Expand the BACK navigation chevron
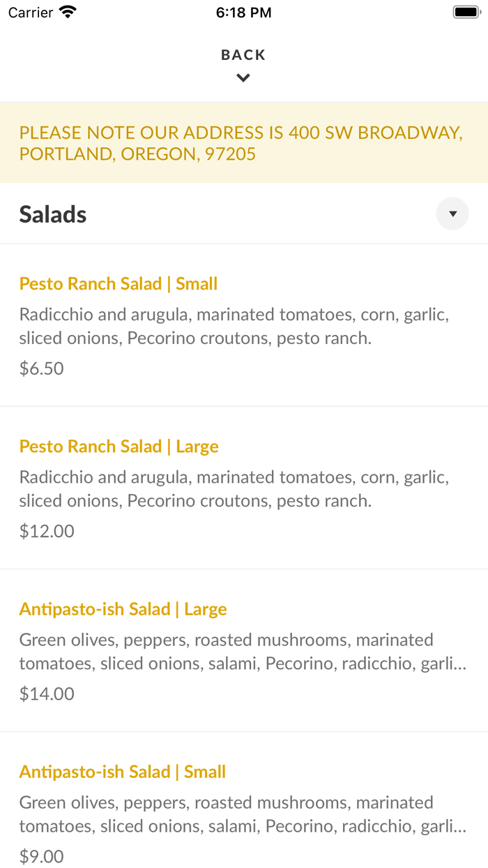The height and width of the screenshot is (868, 488). pyautogui.click(x=243, y=77)
